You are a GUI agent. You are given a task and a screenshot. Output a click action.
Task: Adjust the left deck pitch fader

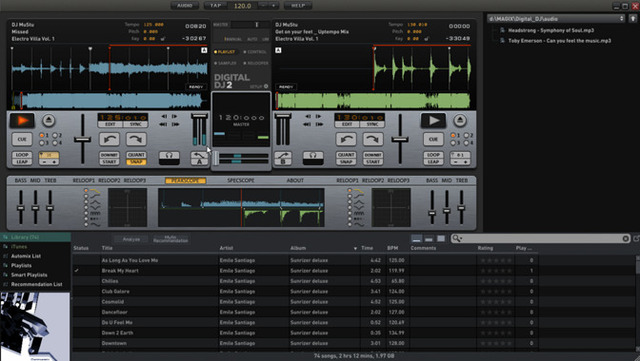click(82, 140)
